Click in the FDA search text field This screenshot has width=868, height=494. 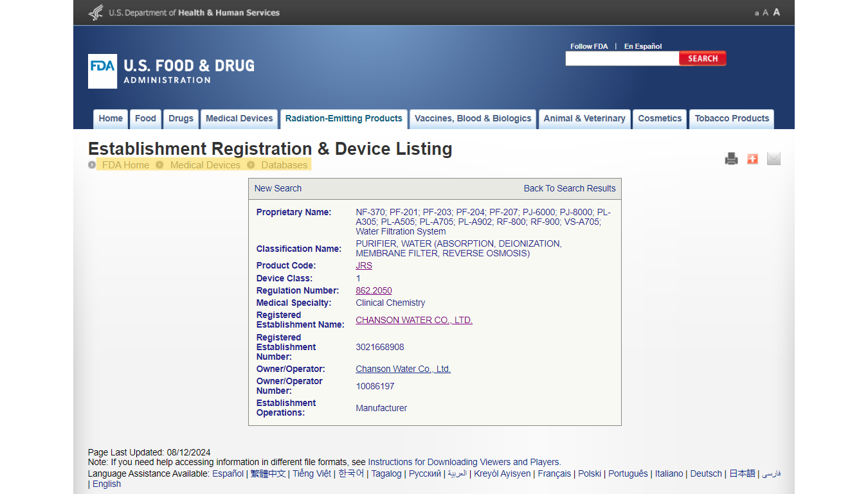pos(622,59)
